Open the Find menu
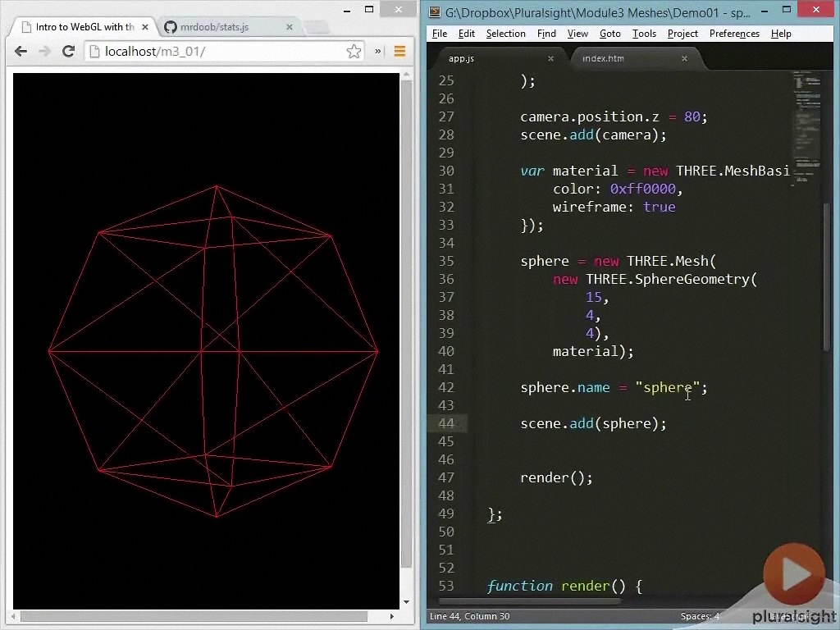The width and height of the screenshot is (840, 630). 546,34
